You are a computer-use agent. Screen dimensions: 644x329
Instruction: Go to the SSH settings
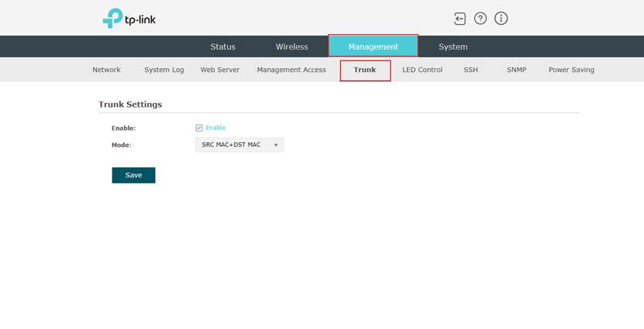[470, 70]
